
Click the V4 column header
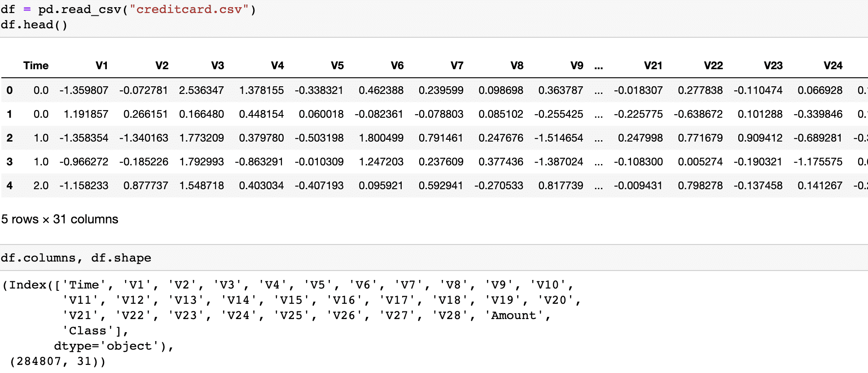pyautogui.click(x=277, y=66)
